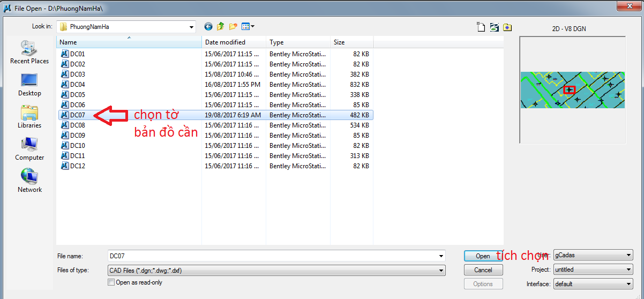Sort files by Date modified column

(234, 42)
